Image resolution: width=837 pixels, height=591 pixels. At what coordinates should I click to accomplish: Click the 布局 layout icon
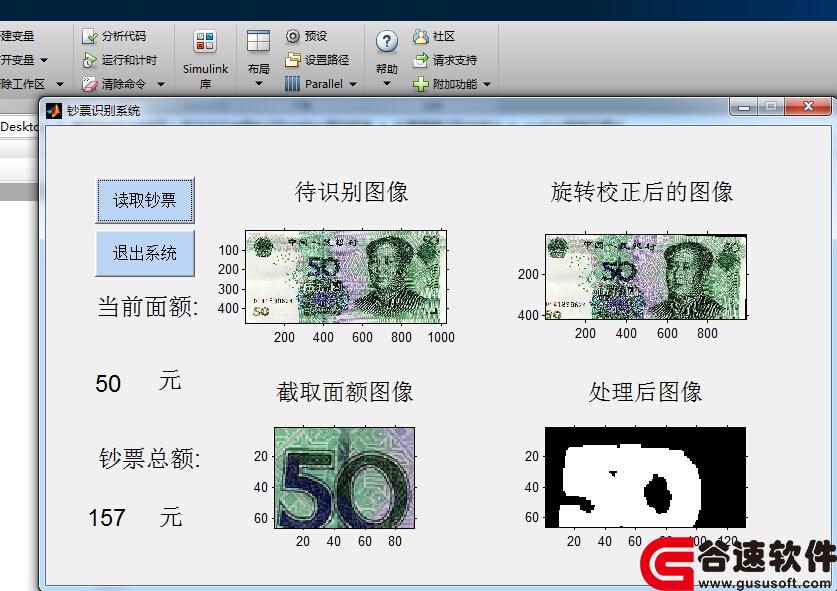point(258,41)
